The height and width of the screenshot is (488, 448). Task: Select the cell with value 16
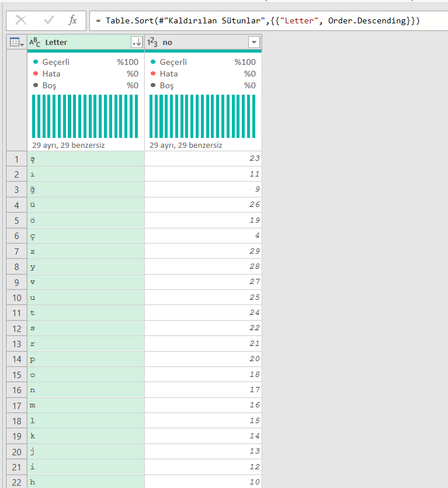[203, 406]
